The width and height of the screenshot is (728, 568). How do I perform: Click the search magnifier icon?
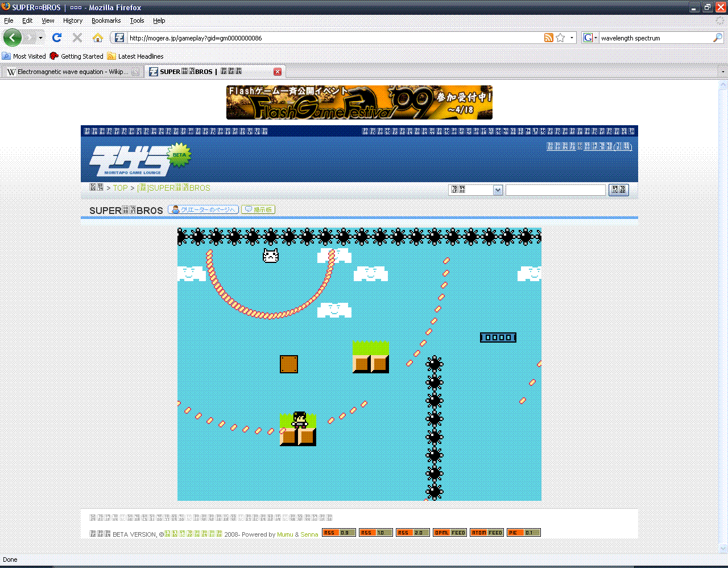click(718, 38)
